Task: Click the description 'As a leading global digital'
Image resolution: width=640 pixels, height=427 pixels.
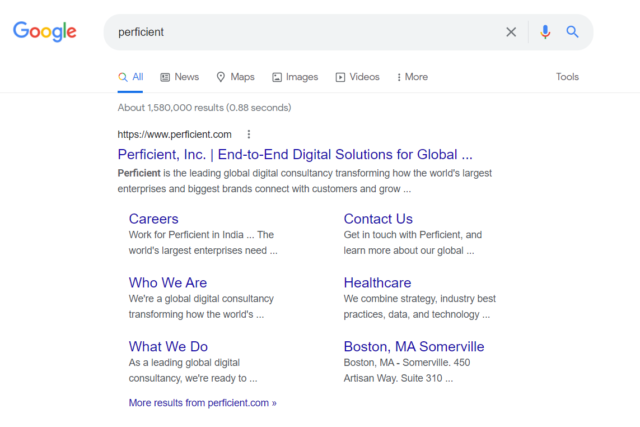Action: pos(184,363)
